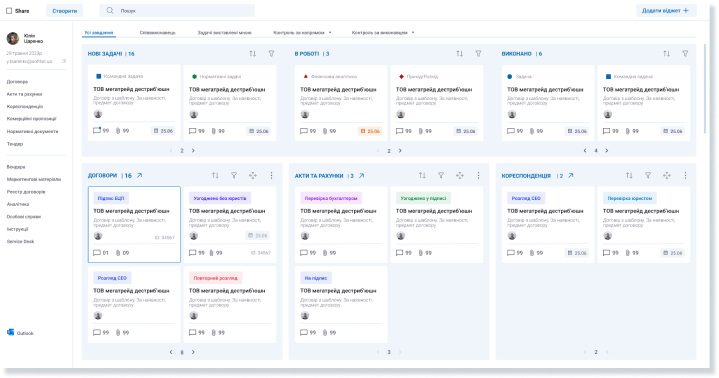Click the Перевірка бухгалтером status tag
Viewport: 719px width, 378px height.
(331, 198)
